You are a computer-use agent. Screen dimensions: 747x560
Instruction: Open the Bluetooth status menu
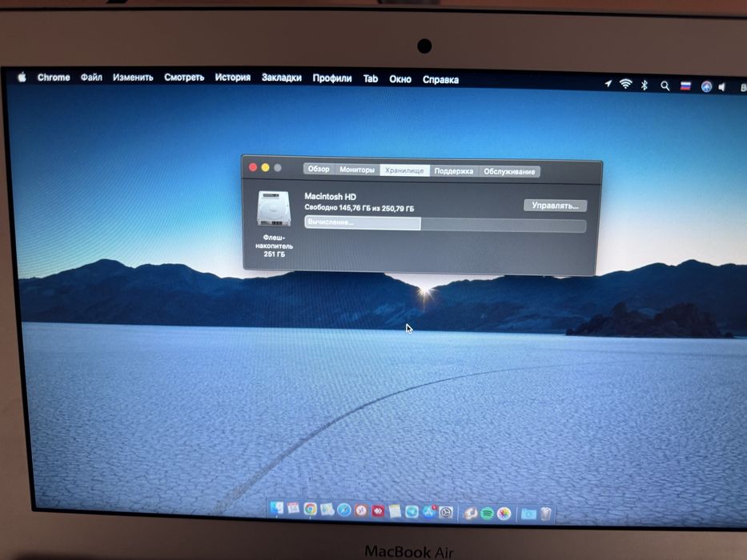644,85
